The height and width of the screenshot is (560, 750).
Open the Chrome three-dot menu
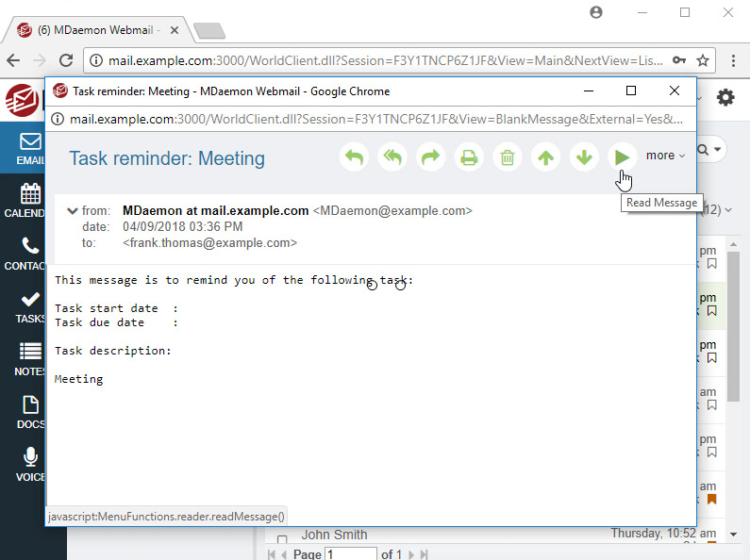pos(733,60)
